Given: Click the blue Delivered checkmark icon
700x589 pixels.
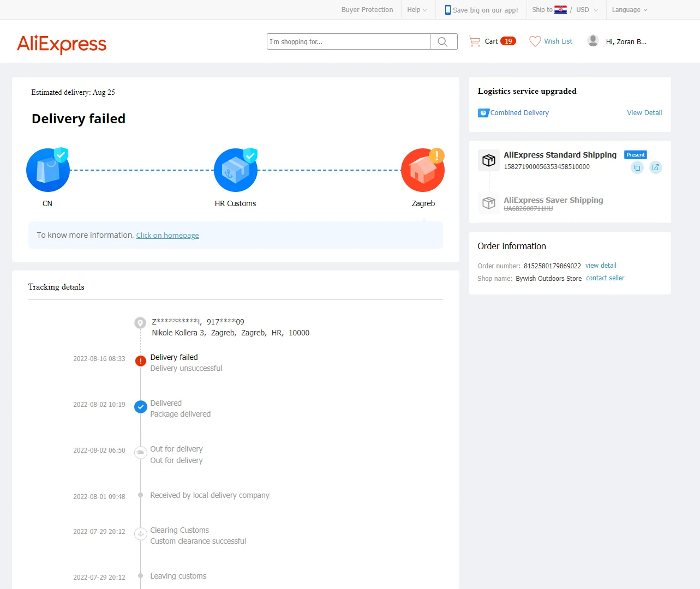Looking at the screenshot, I should [x=140, y=407].
